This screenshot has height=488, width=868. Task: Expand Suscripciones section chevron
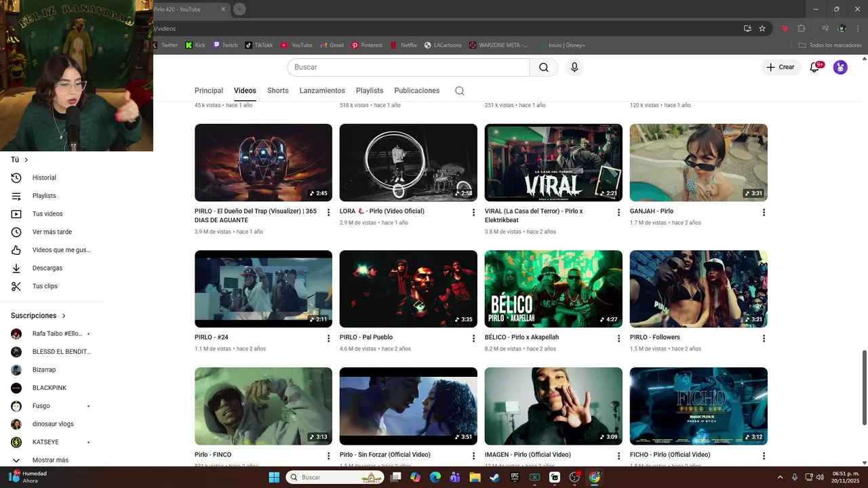point(64,316)
